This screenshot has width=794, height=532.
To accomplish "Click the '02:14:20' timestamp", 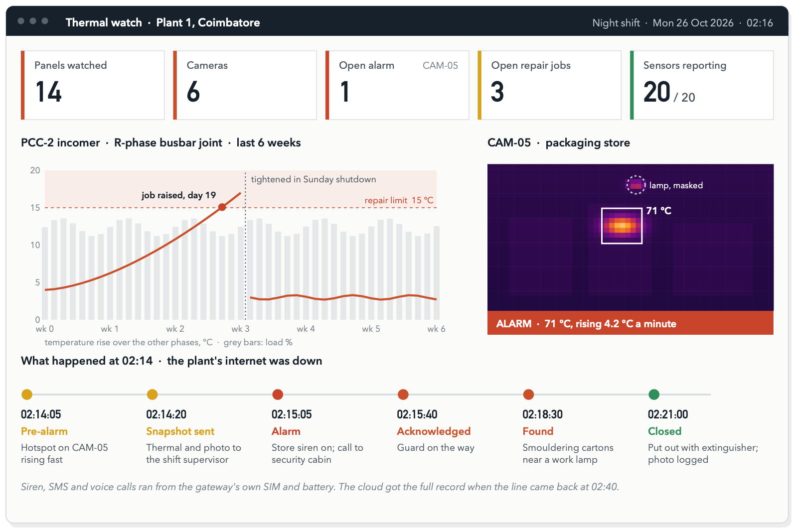I will [166, 414].
